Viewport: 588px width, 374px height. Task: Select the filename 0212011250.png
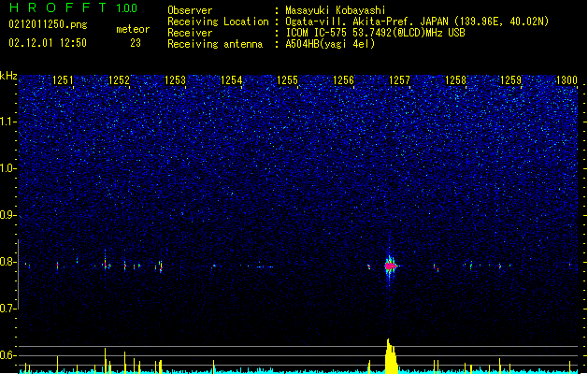[x=48, y=24]
